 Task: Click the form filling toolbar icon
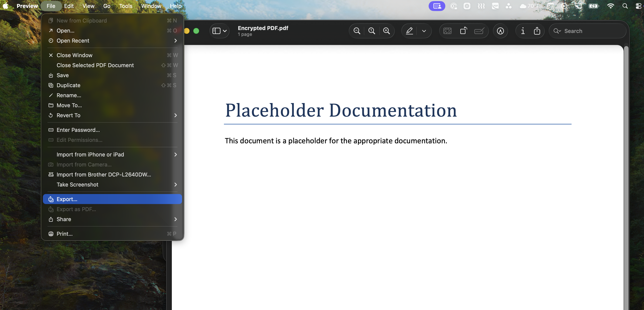(479, 31)
